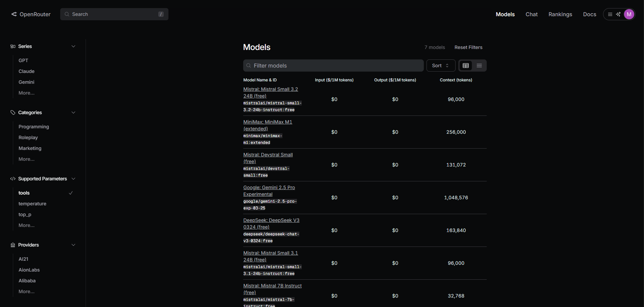Click the Series section icon

click(13, 46)
